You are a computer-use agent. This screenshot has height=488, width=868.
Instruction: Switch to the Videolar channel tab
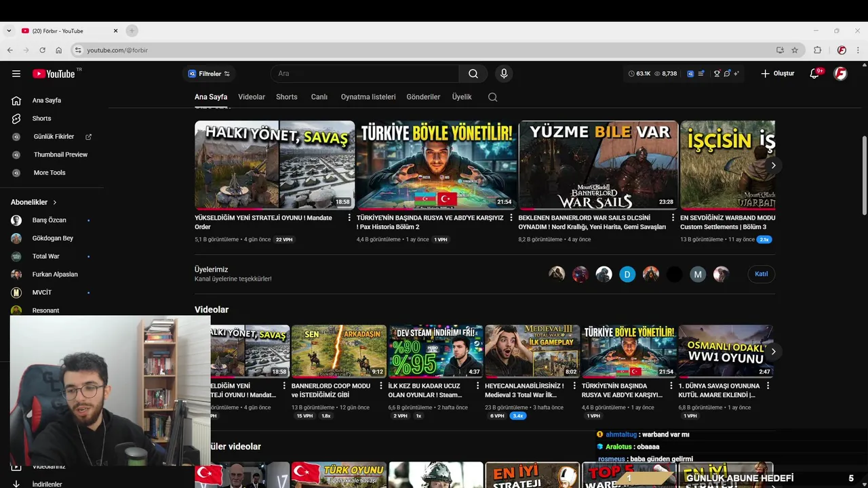coord(252,97)
